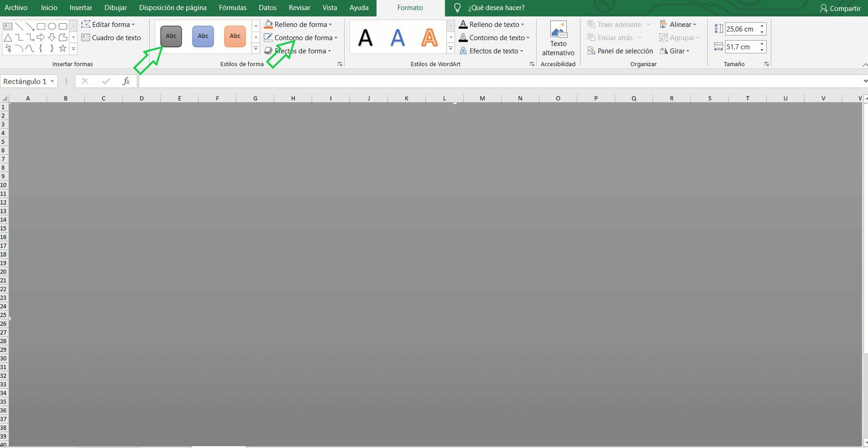Select the right brace shape

(52, 48)
